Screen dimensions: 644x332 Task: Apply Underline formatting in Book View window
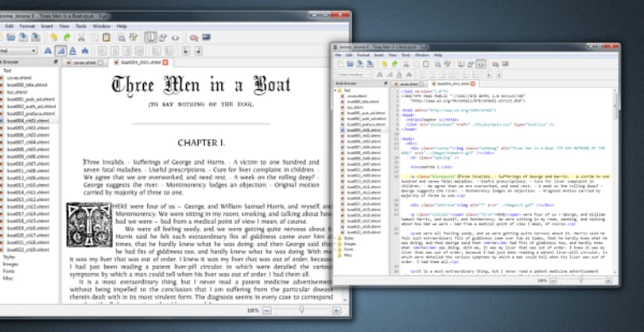(x=72, y=51)
